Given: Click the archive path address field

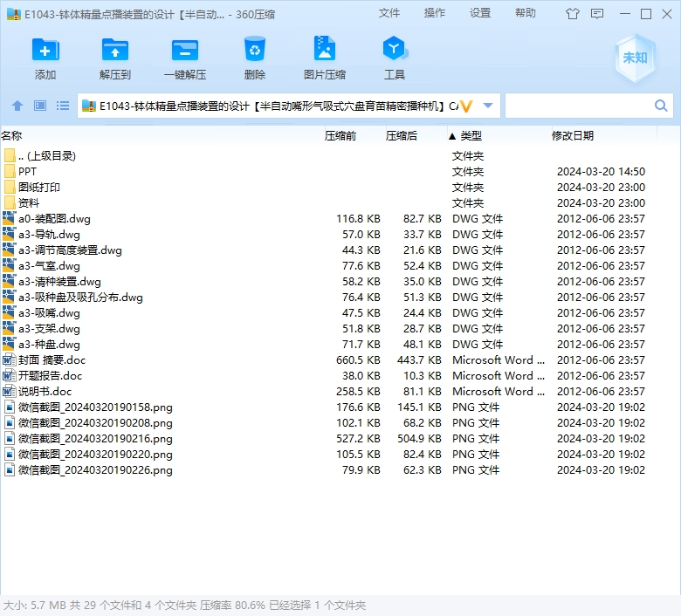Looking at the screenshot, I should click(278, 106).
